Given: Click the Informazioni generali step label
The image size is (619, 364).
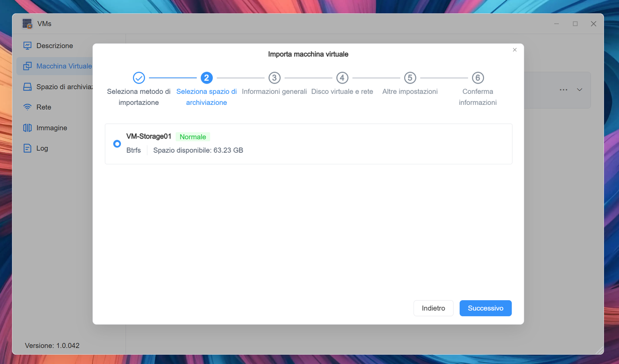Looking at the screenshot, I should point(274,91).
